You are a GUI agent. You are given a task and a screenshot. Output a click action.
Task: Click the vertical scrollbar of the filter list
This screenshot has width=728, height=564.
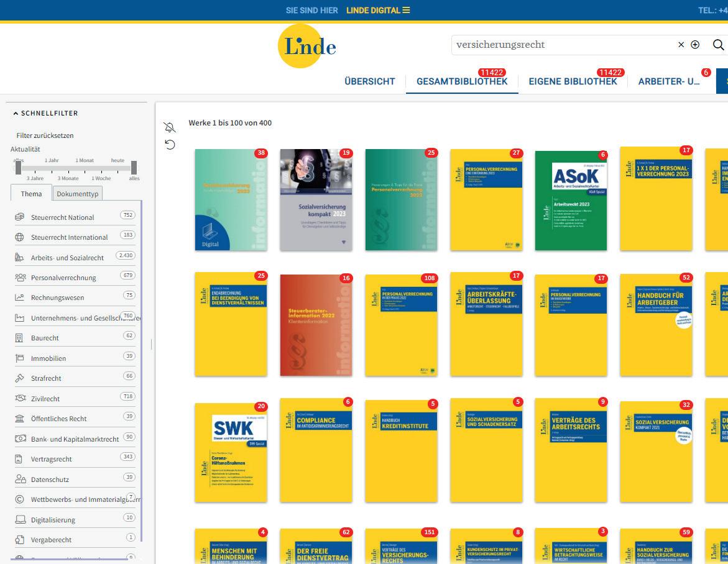click(x=141, y=371)
